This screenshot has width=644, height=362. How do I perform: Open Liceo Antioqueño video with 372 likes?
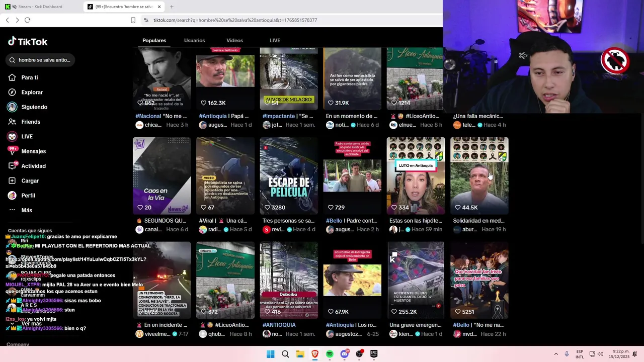(x=225, y=280)
